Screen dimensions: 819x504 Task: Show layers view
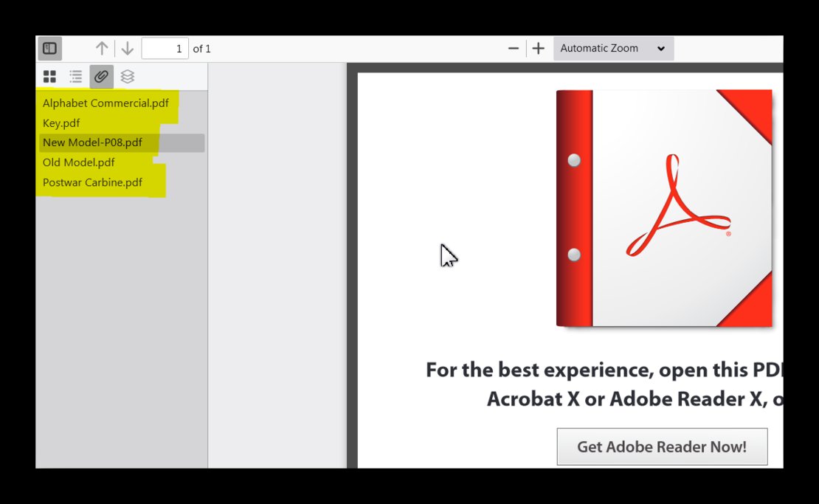(x=128, y=77)
